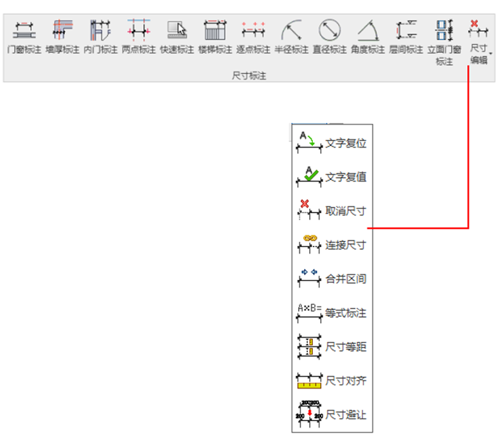Select the 半径标注 radius dimension tool
504x443 pixels.
291,36
